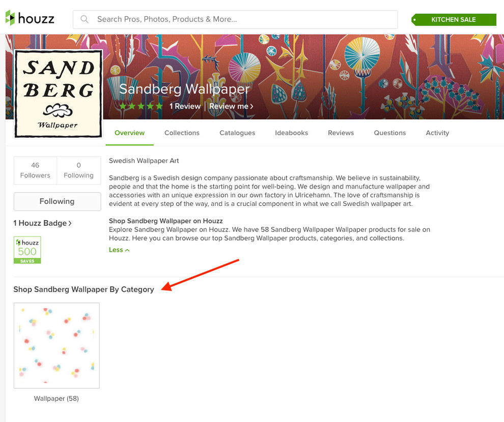Image resolution: width=504 pixels, height=422 pixels.
Task: Toggle the Following button
Action: [57, 201]
